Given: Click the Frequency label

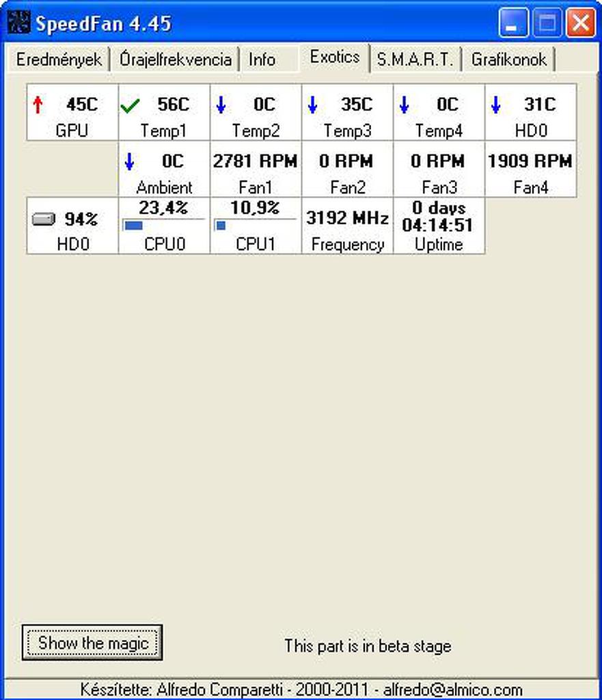Looking at the screenshot, I should 348,245.
